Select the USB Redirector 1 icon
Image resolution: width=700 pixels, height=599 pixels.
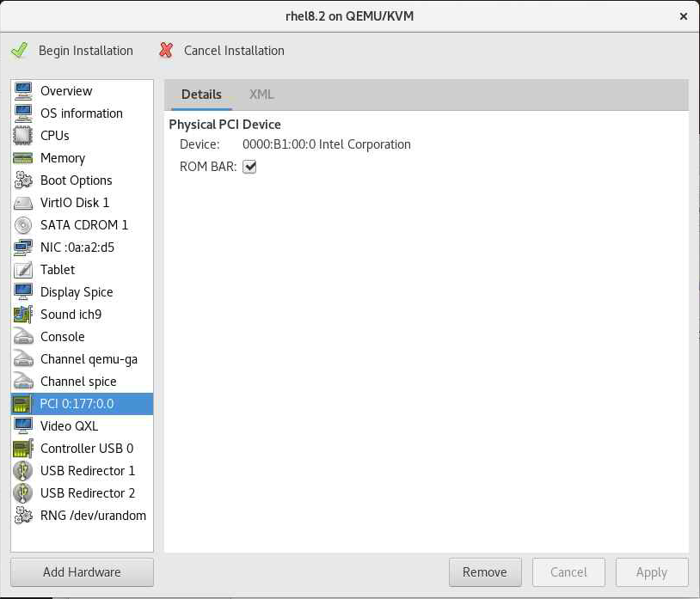pos(23,471)
